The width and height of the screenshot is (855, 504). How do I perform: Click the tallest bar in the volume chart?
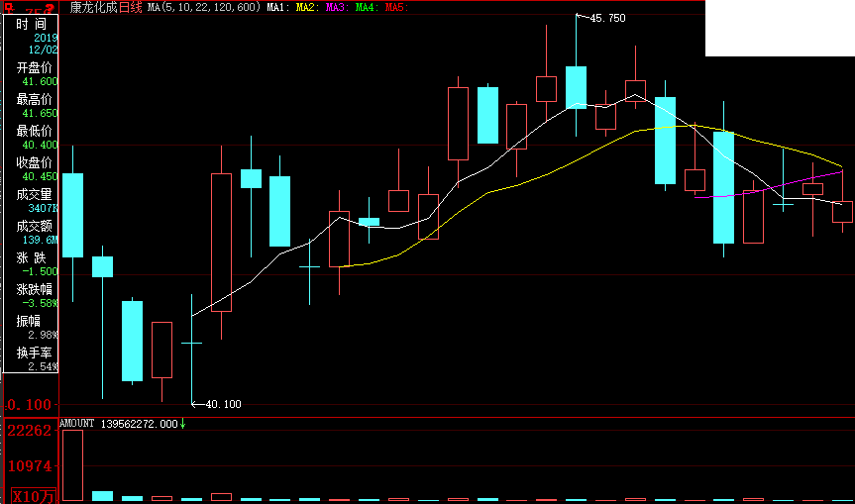[x=72, y=464]
